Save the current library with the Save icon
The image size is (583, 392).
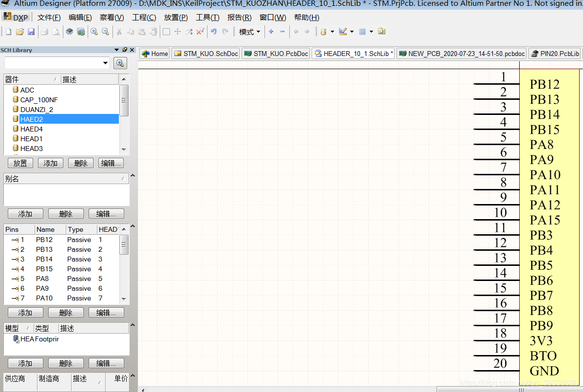pos(31,31)
